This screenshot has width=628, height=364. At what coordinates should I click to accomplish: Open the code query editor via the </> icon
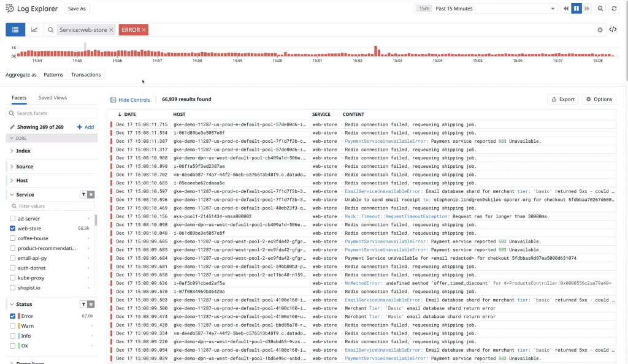613,28
